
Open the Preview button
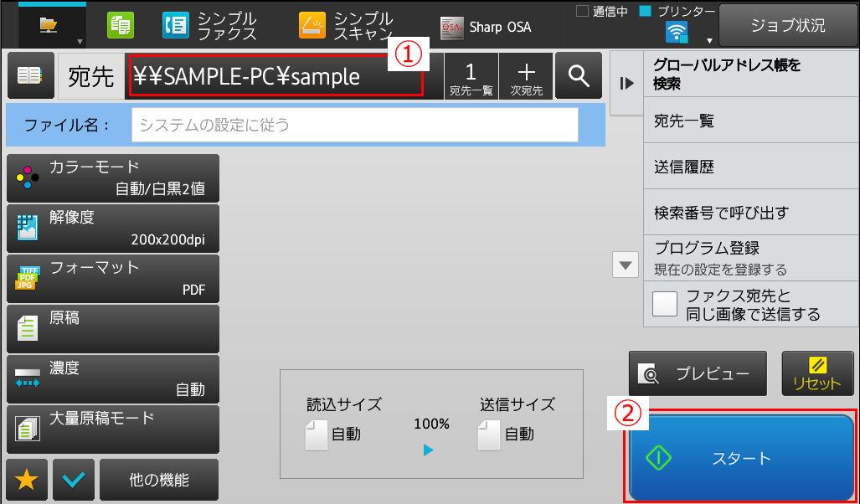pos(698,373)
